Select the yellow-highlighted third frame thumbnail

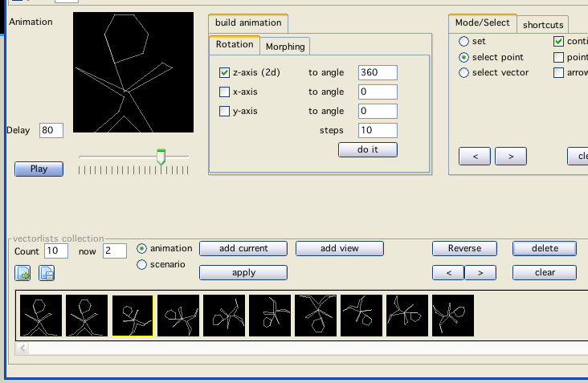pos(133,316)
